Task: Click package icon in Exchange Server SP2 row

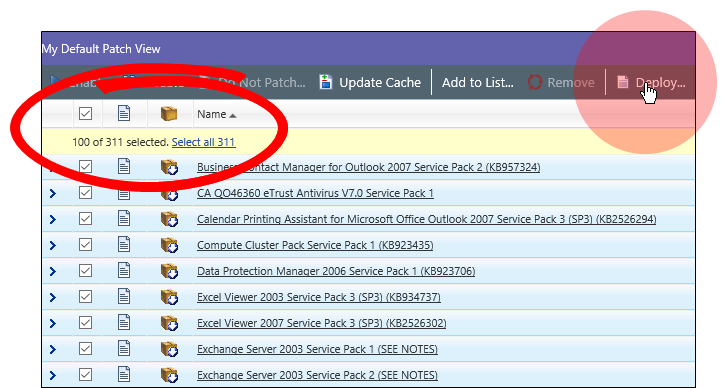Action: point(169,375)
